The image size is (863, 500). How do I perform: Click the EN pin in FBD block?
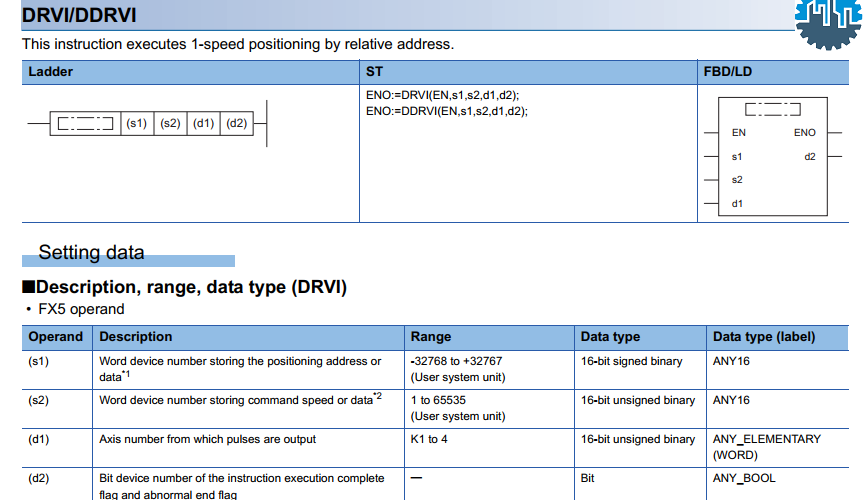(739, 133)
